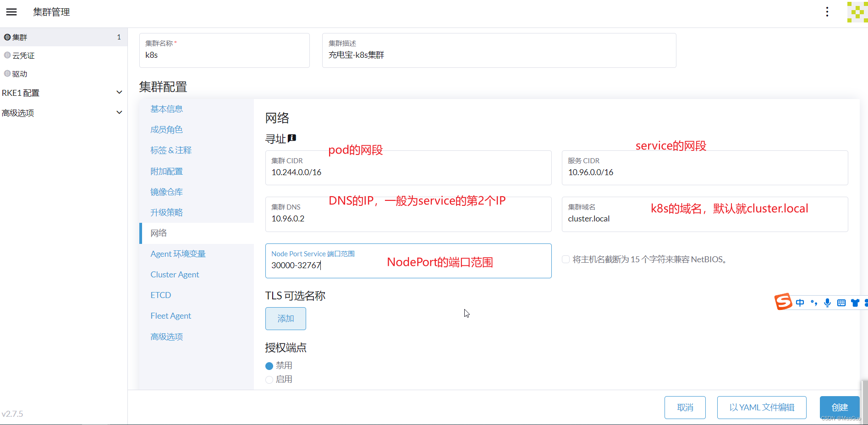The width and height of the screenshot is (868, 425).
Task: Click the 以 YAML 文件编辑 button
Action: click(x=762, y=408)
